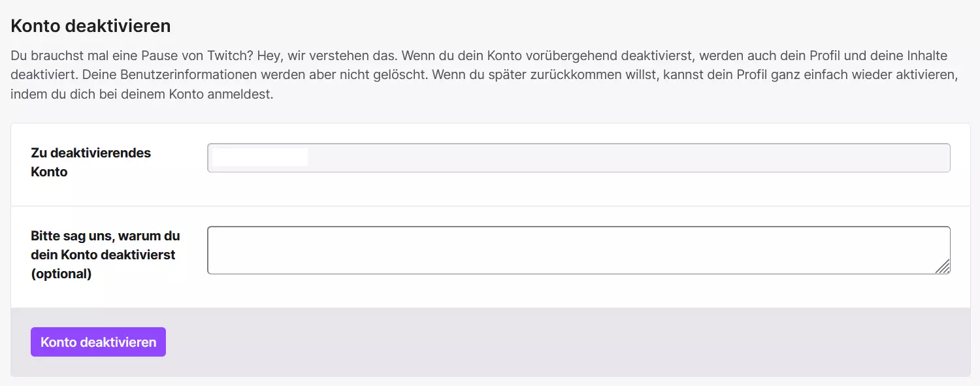Viewport: 980px width, 386px height.
Task: Click the blurred username inside the account field
Action: [x=258, y=157]
